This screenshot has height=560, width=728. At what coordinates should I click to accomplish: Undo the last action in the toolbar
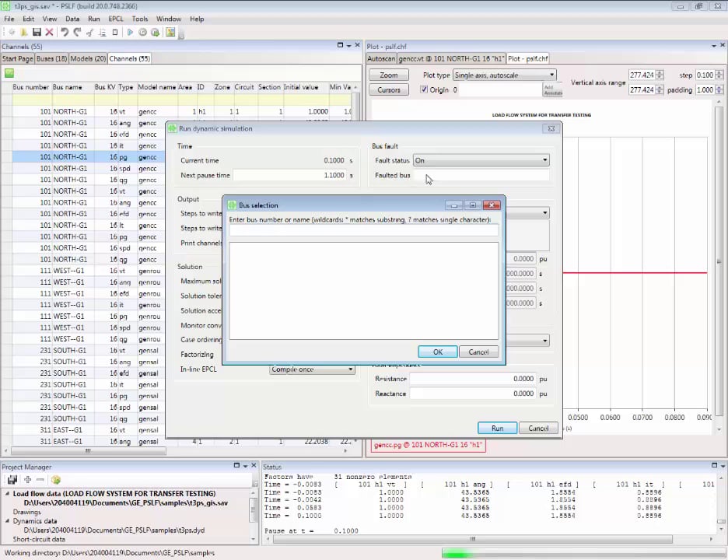coord(65,32)
